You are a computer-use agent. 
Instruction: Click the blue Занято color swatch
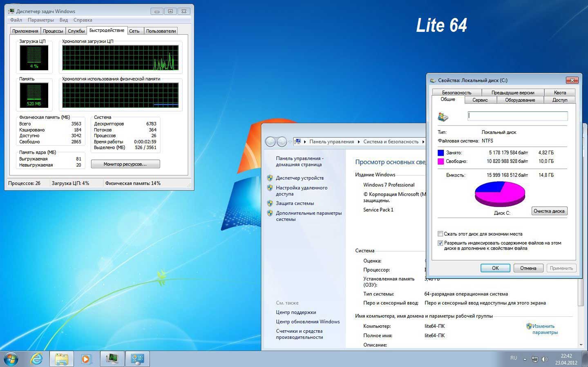point(440,152)
